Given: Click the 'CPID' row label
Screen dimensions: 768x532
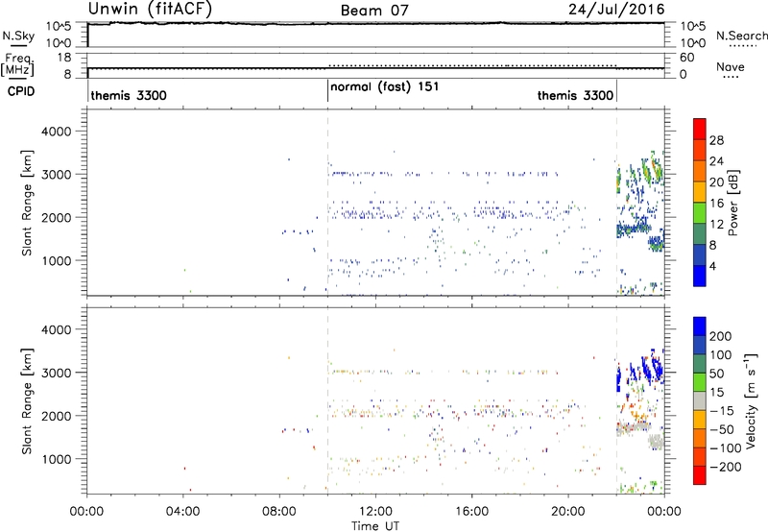Looking at the screenshot, I should [21, 91].
